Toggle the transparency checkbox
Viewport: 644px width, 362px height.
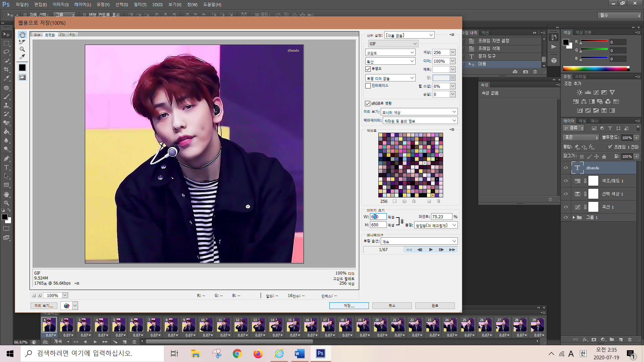[368, 69]
